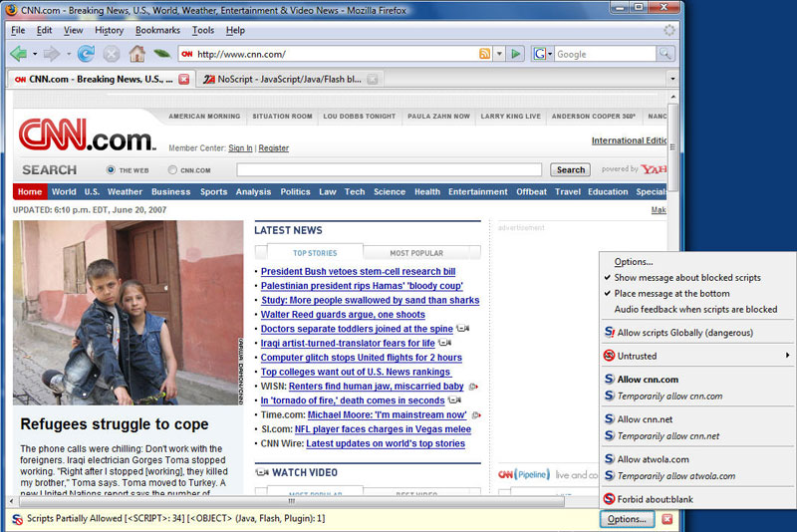The image size is (797, 532).
Task: Close the CNN.com browser tab
Action: (x=183, y=79)
